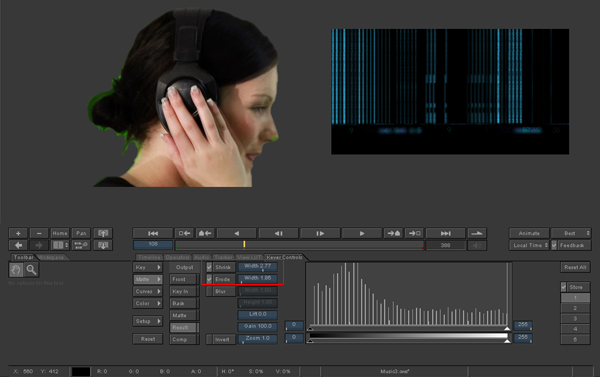Screen dimensions: 600x377
Task: Expand the Curves menu
Action: (148, 291)
